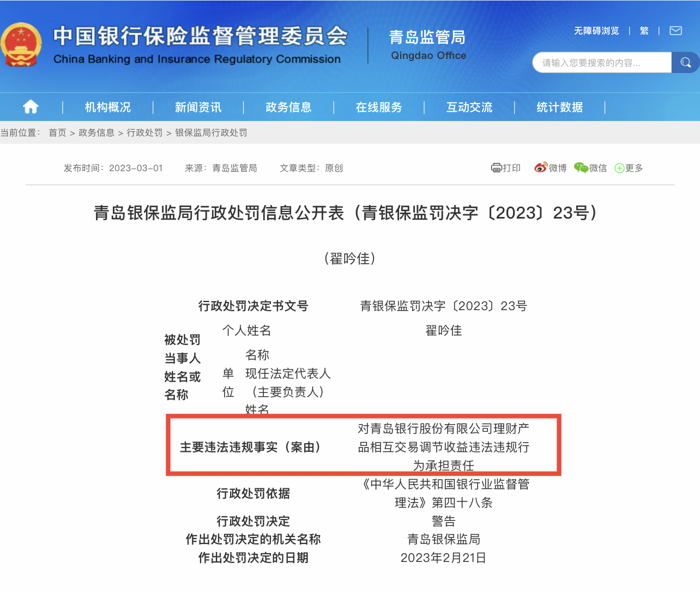The image size is (700, 593).
Task: Click the 翟吟佳 name cell in table
Action: (x=444, y=330)
